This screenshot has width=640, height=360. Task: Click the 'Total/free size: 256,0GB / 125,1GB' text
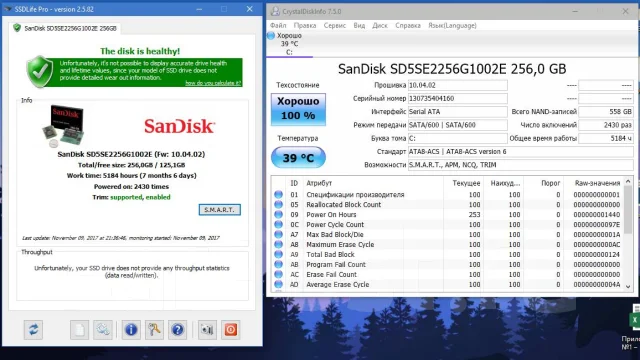click(131, 165)
